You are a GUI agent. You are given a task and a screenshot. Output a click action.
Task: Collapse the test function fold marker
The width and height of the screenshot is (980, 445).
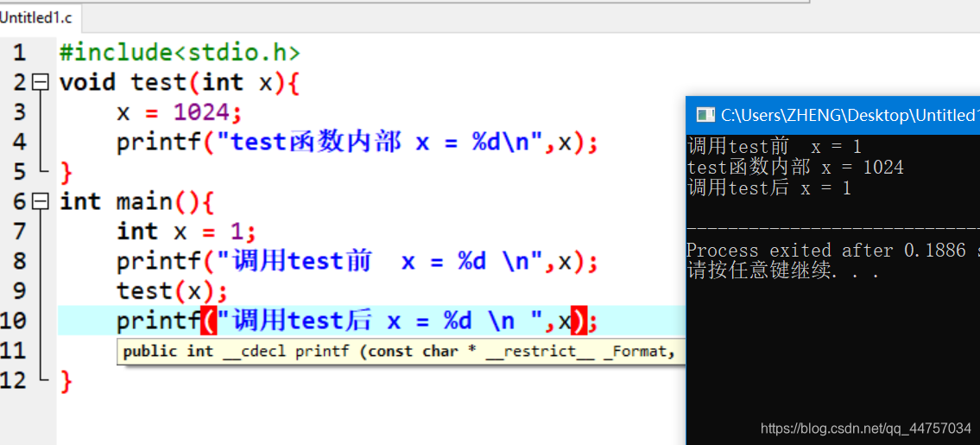[x=41, y=82]
